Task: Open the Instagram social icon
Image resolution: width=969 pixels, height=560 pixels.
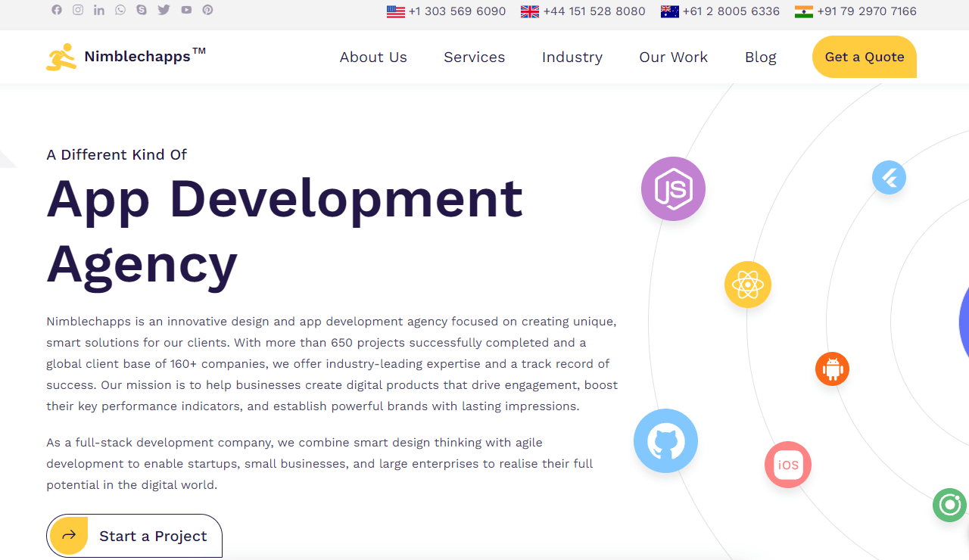Action: (78, 10)
